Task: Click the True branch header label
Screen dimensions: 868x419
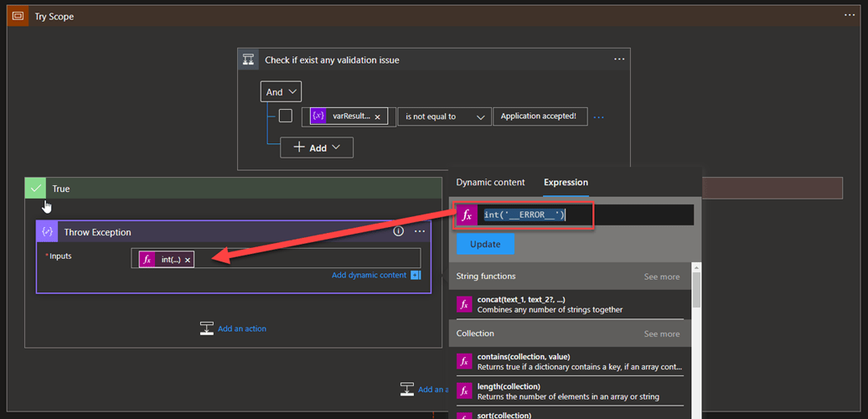Action: (x=61, y=189)
